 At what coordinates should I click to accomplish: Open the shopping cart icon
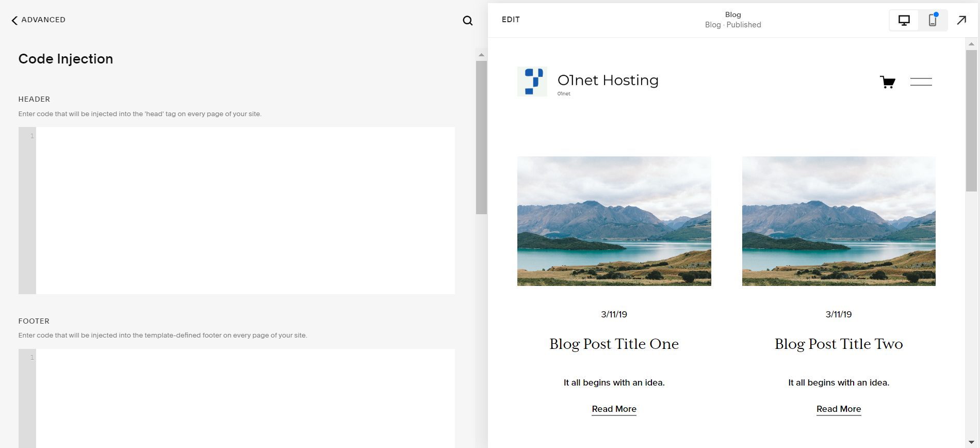[x=887, y=82]
